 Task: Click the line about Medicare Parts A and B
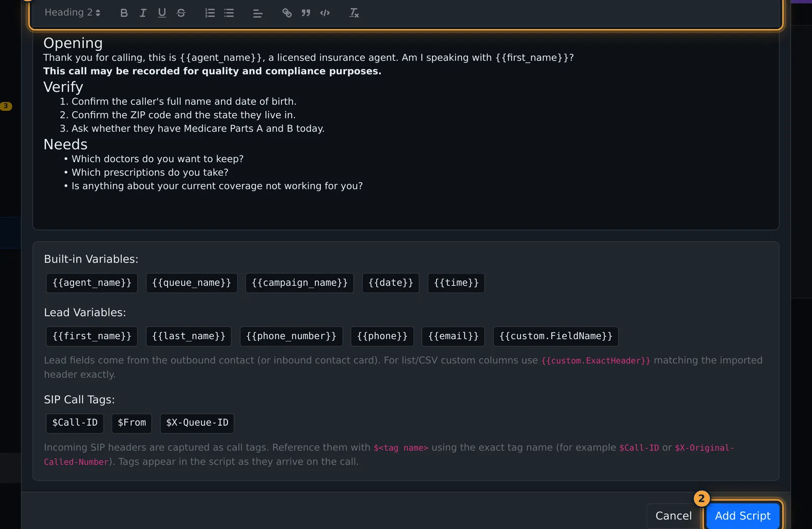coord(198,128)
